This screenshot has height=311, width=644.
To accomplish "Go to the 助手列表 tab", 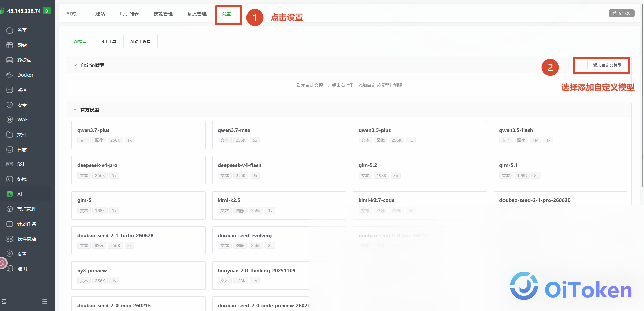I will pos(129,14).
